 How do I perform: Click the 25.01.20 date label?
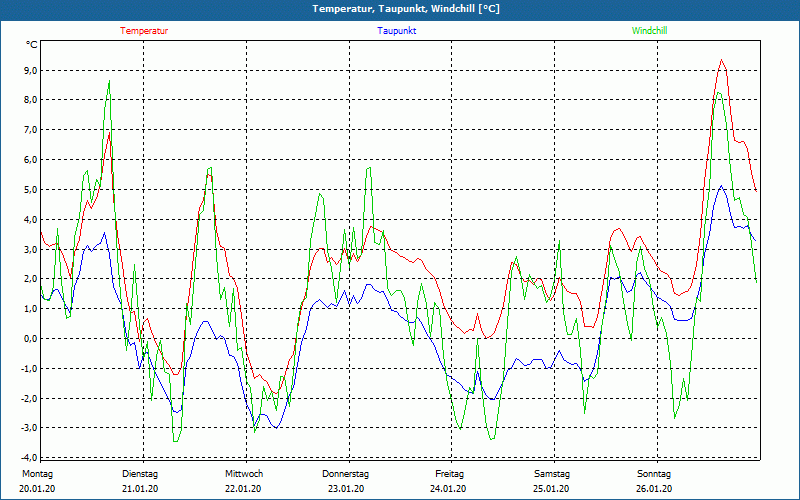pyautogui.click(x=552, y=489)
